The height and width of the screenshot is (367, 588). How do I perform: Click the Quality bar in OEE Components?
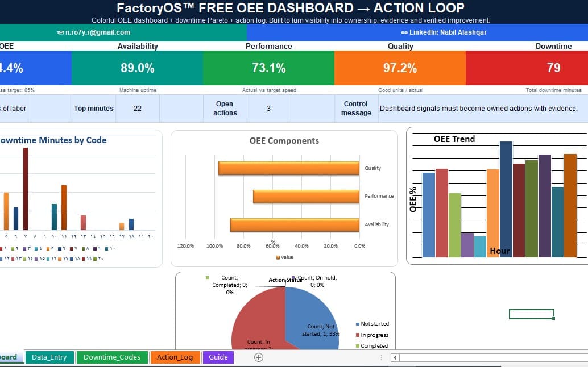coord(289,168)
